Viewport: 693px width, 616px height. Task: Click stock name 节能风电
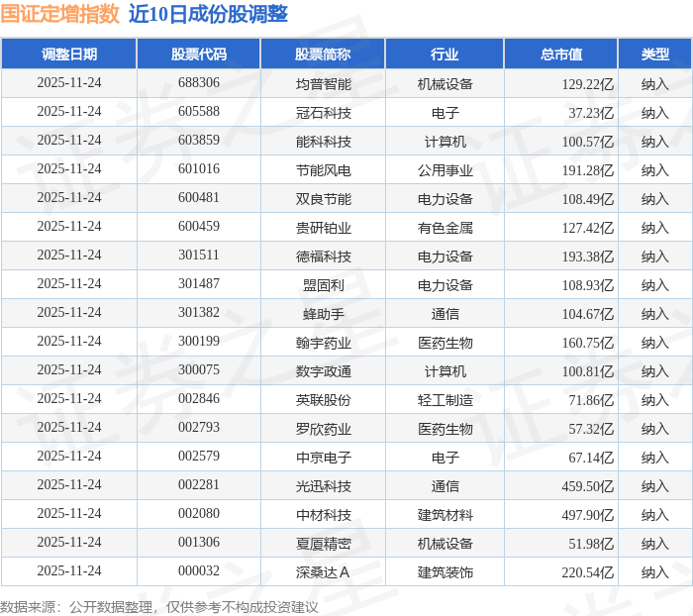click(x=324, y=170)
